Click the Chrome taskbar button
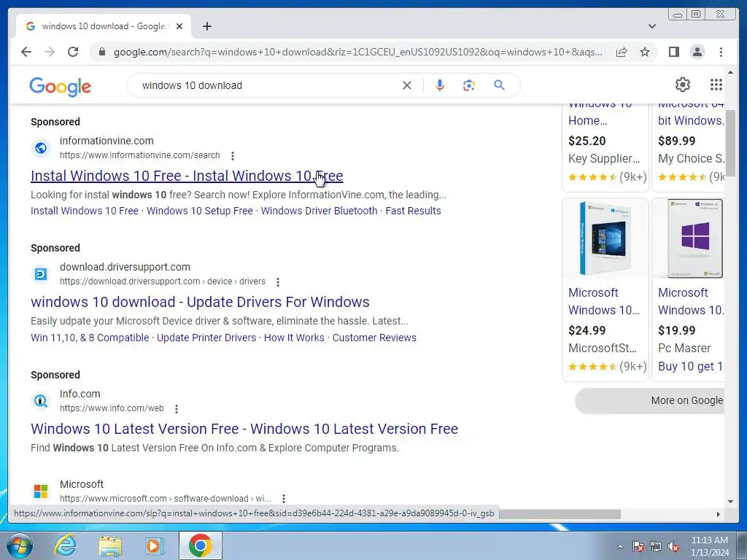This screenshot has width=747, height=560. pos(200,545)
